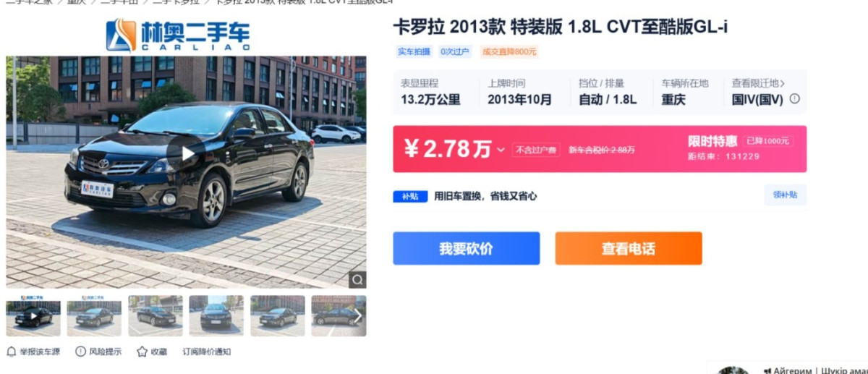Expand 查看限迁地 chevron
This screenshot has height=374, width=868.
(782, 83)
